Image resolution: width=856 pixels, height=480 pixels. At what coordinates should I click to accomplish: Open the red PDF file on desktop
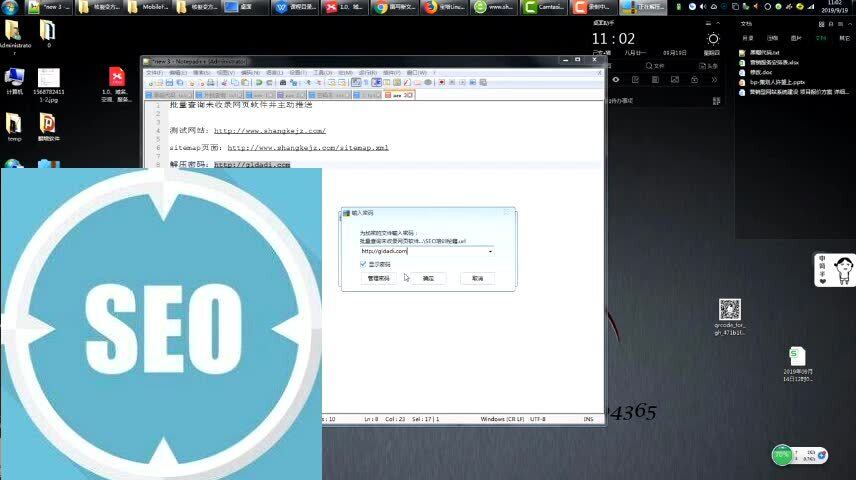pyautogui.click(x=116, y=84)
